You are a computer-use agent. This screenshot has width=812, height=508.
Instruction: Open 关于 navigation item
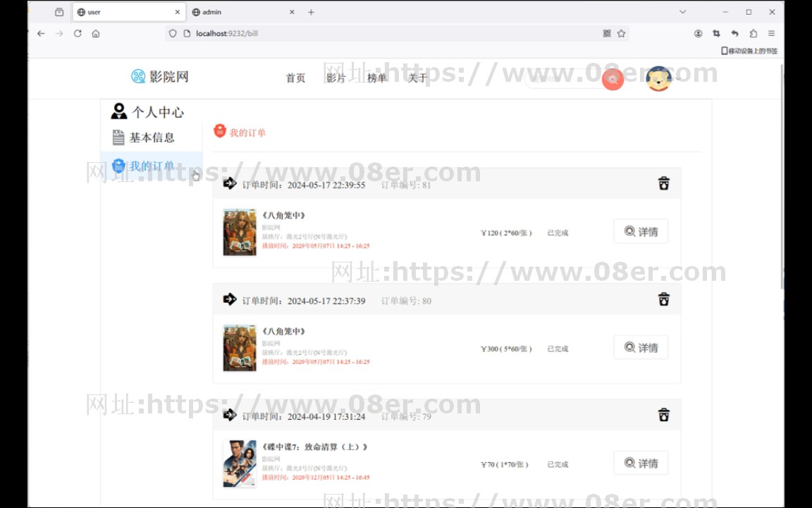(x=417, y=78)
